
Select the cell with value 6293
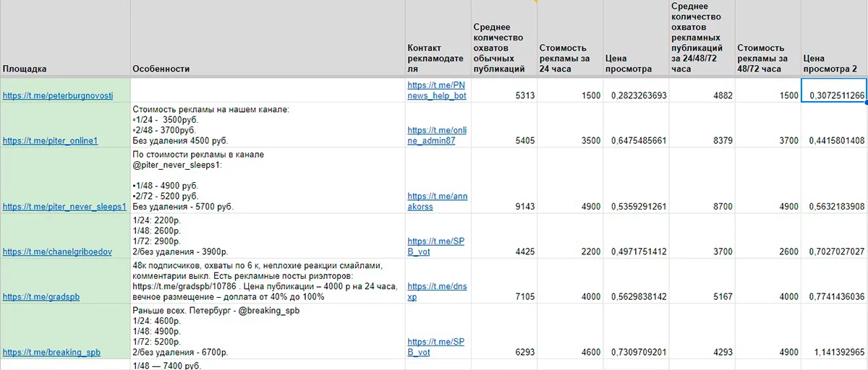click(x=503, y=331)
